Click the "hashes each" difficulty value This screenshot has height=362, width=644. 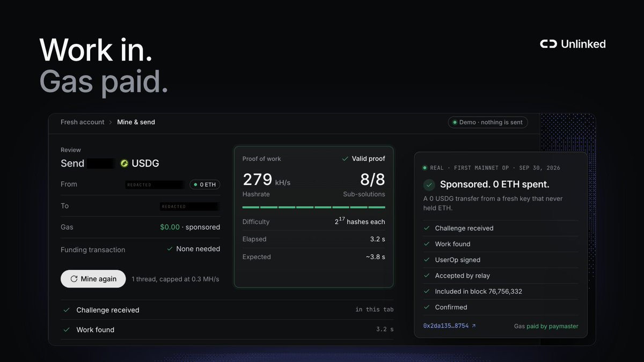coord(360,221)
